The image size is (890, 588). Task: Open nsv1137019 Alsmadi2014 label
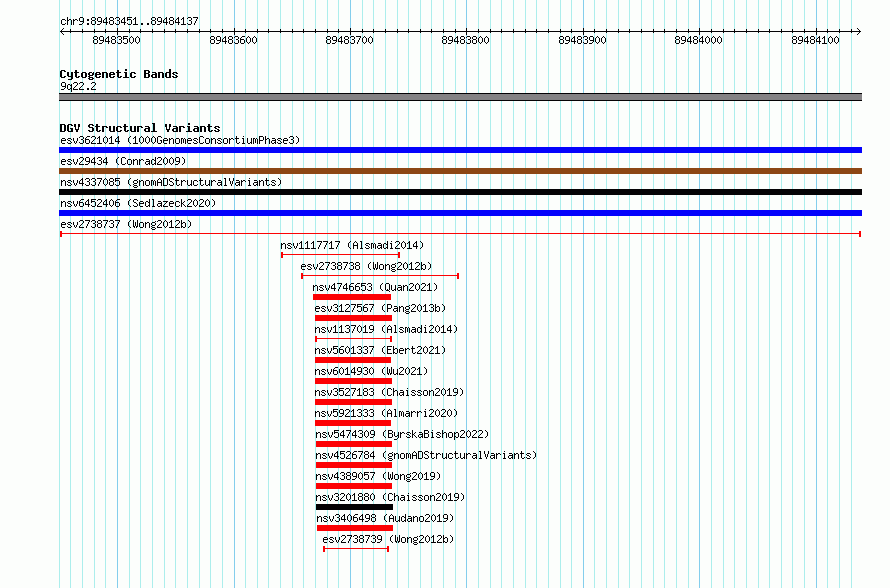[386, 329]
